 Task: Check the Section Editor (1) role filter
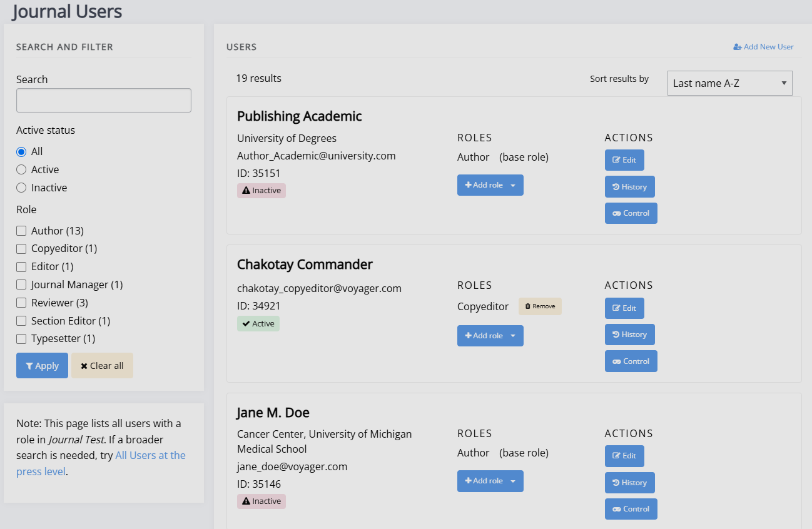tap(21, 321)
